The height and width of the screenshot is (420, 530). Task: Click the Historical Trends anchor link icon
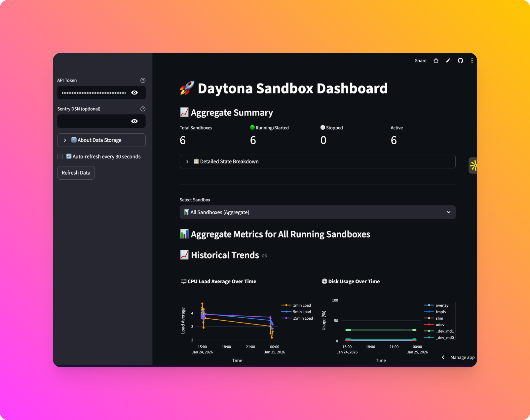[264, 256]
